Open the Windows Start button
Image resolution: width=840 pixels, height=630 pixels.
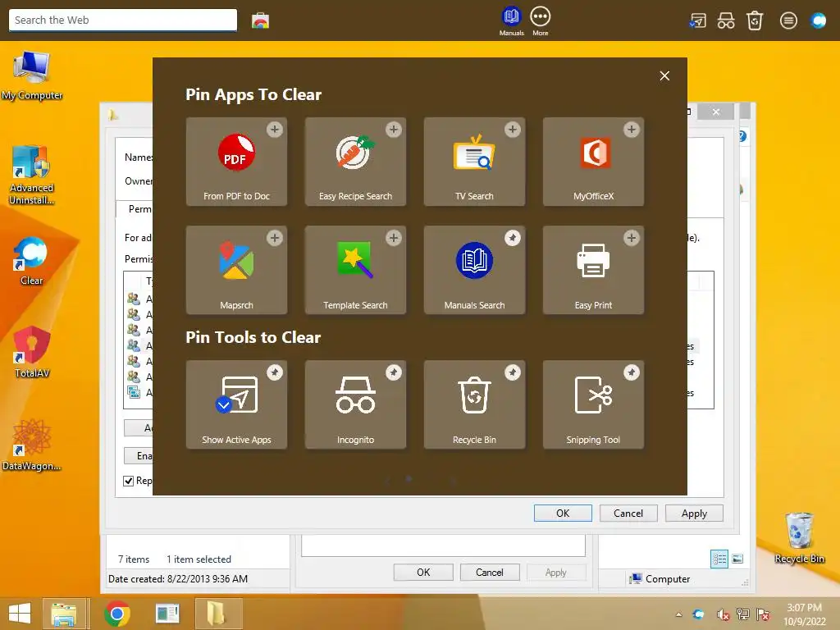(20, 614)
